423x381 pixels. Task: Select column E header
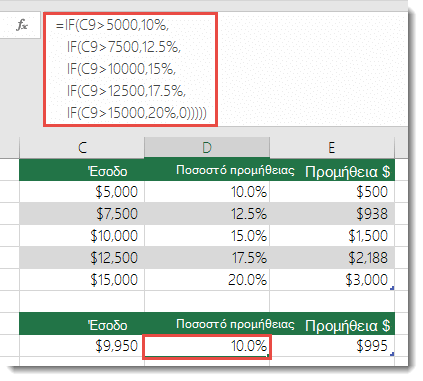click(332, 148)
